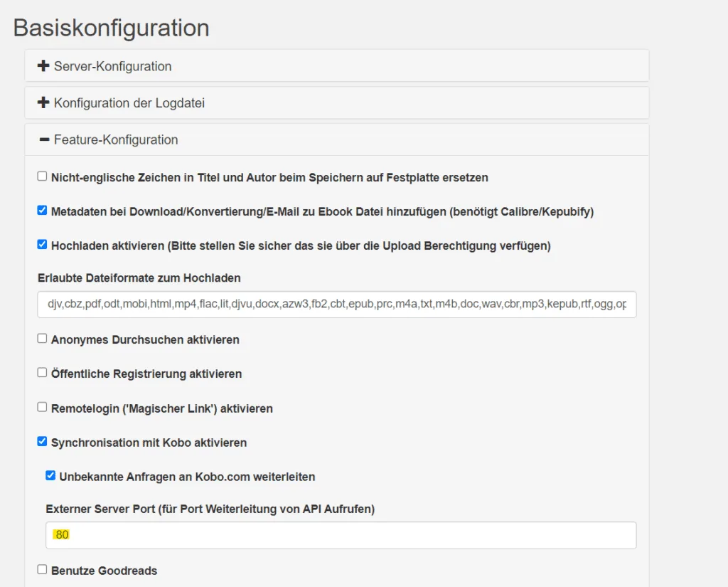Enable Anonymes Durchsuchen aktivieren checkbox

click(42, 339)
